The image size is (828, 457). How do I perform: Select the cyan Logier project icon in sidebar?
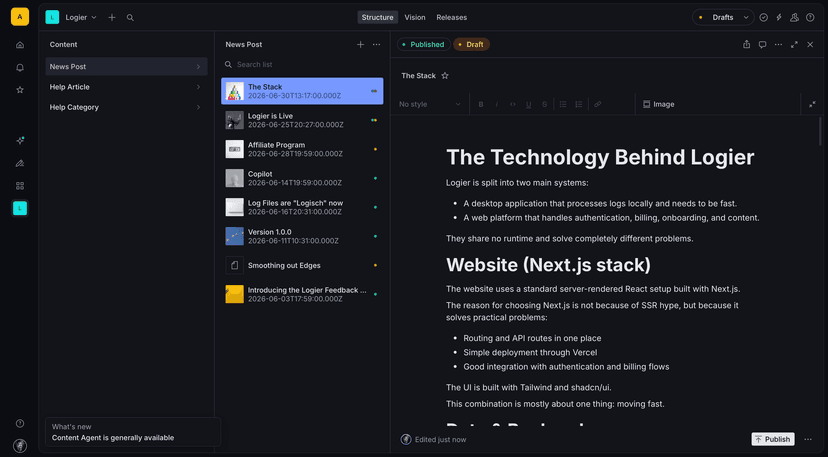point(20,208)
